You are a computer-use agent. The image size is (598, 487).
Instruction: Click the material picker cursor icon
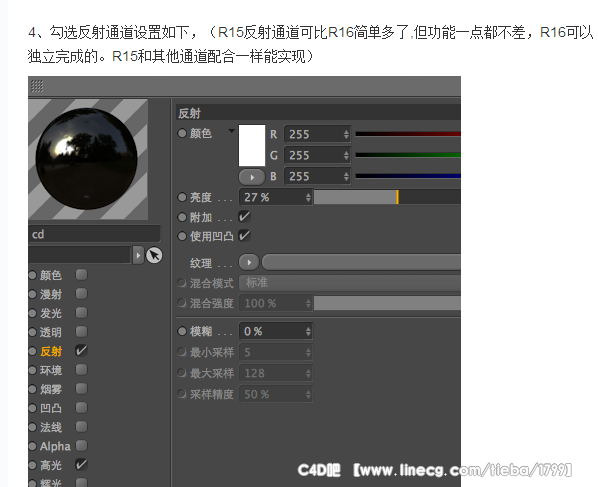[x=154, y=256]
